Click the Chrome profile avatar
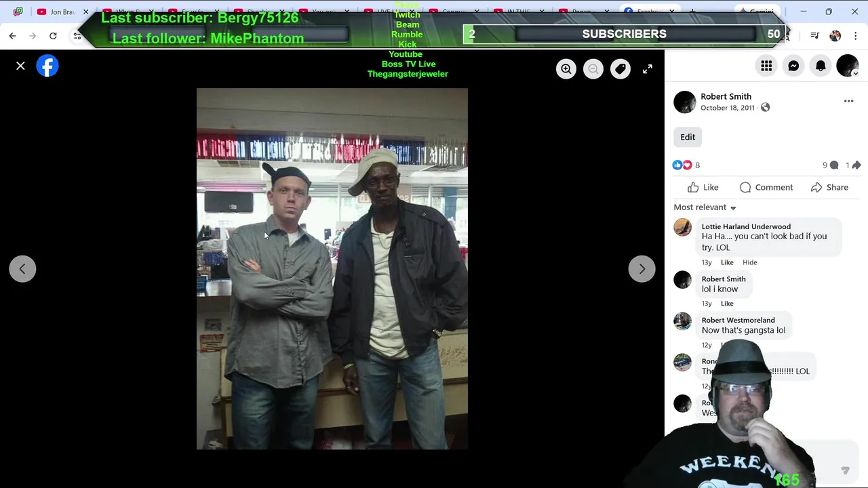The height and width of the screenshot is (488, 868). [x=835, y=35]
